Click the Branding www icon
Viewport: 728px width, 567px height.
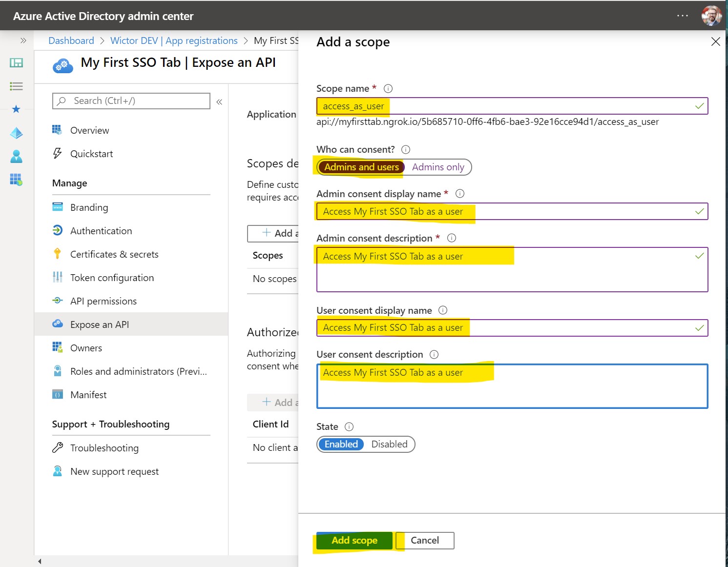pyautogui.click(x=58, y=207)
